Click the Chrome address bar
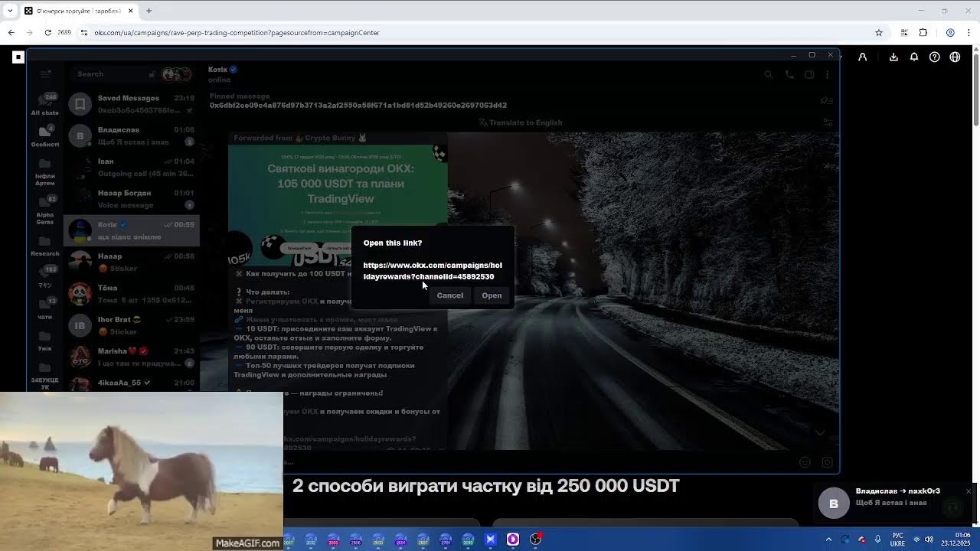 pyautogui.click(x=475, y=33)
